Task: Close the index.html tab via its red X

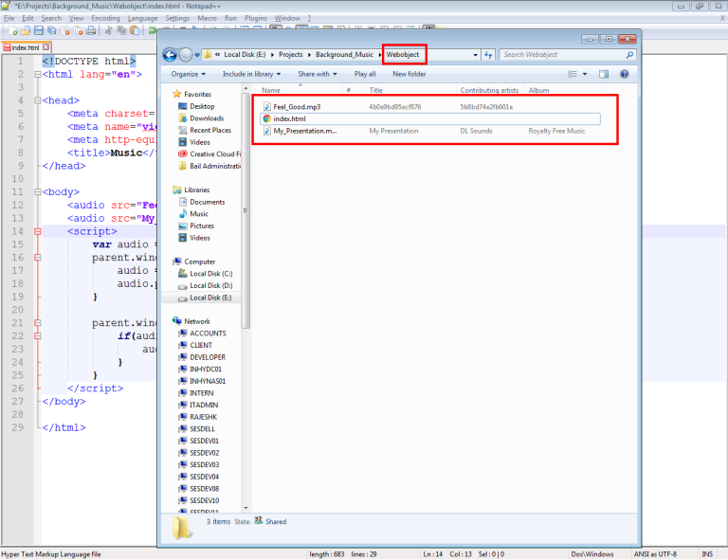Action: 45,47
